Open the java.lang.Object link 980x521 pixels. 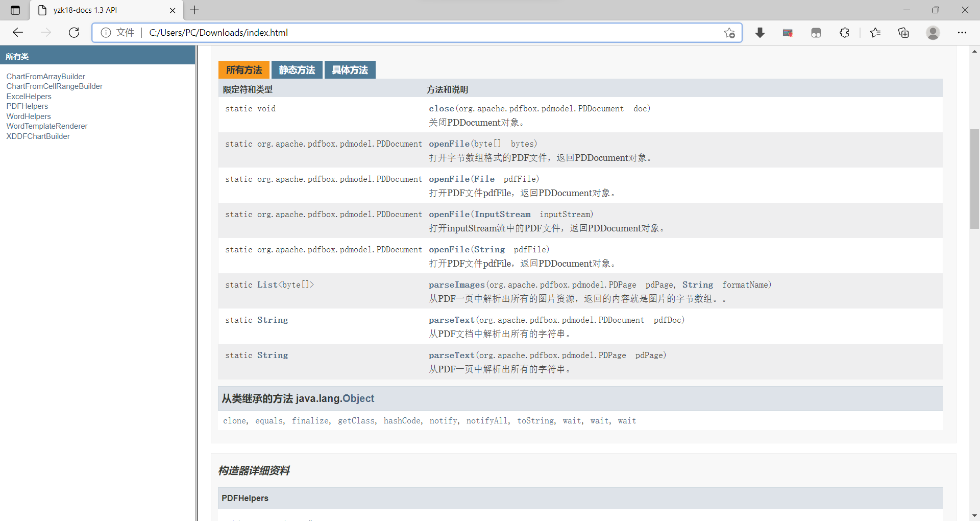coord(358,398)
